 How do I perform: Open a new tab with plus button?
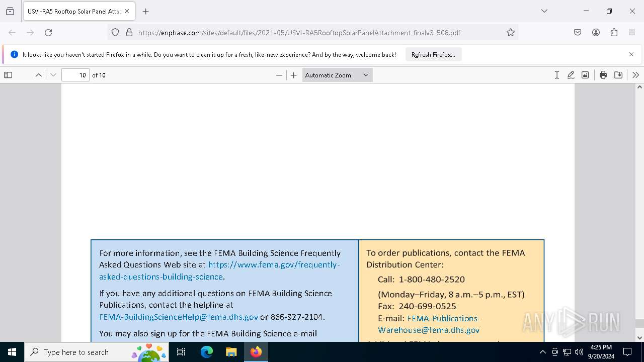point(146,11)
